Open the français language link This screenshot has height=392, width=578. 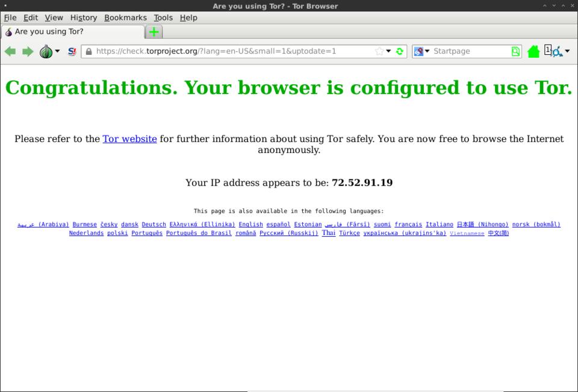(x=408, y=225)
